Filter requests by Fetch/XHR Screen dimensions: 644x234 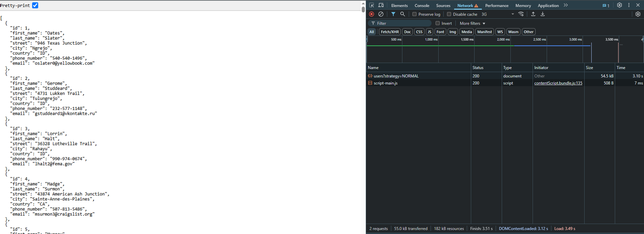click(390, 32)
